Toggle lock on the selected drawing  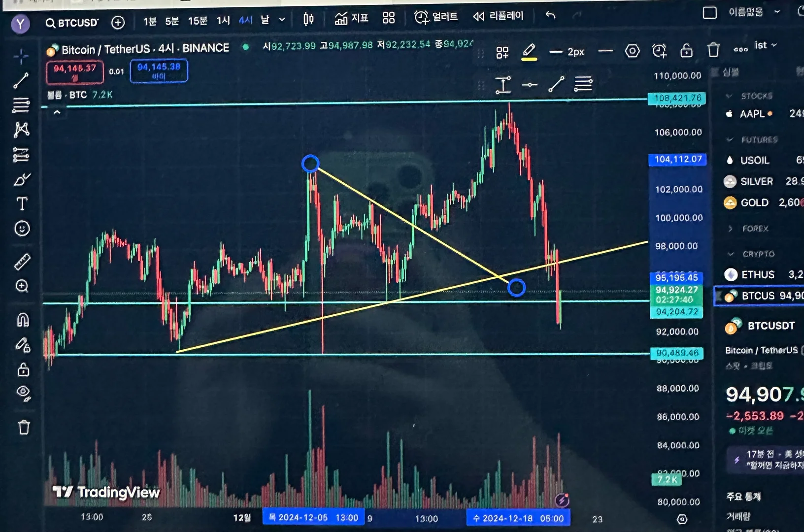[x=686, y=50]
